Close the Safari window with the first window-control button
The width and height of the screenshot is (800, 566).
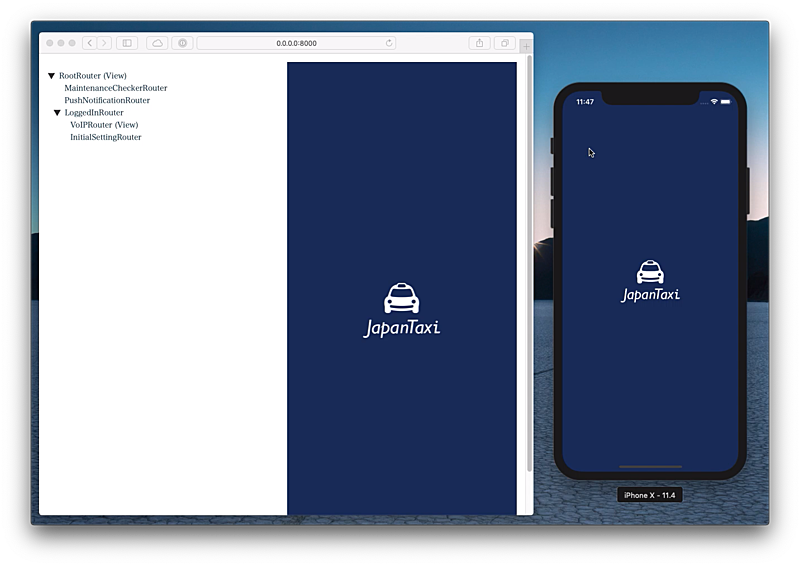tap(49, 43)
